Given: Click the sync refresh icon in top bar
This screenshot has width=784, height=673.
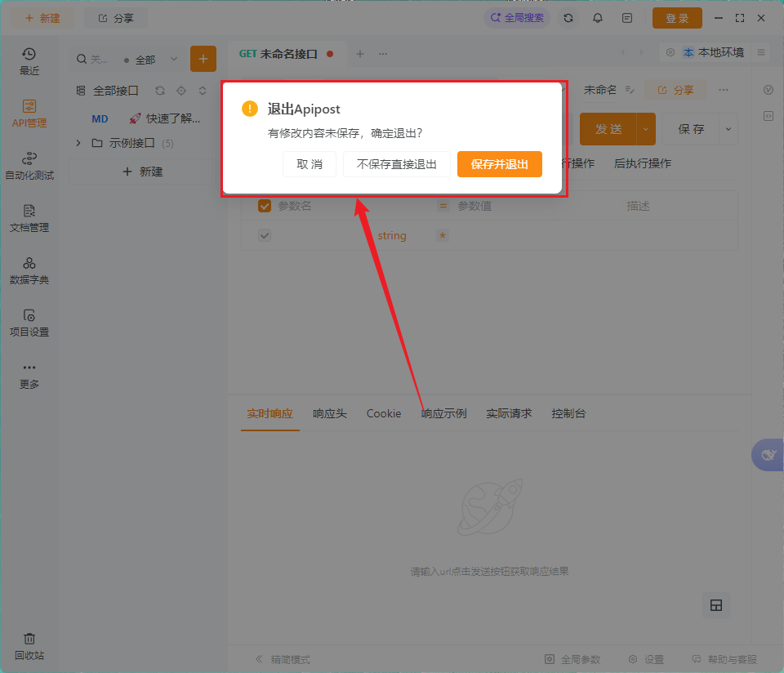Looking at the screenshot, I should click(x=568, y=18).
